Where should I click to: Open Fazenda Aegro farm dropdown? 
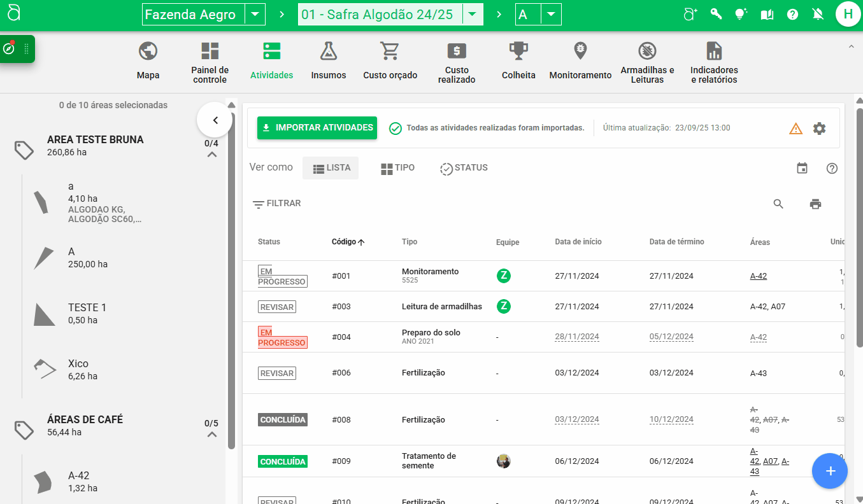point(255,14)
